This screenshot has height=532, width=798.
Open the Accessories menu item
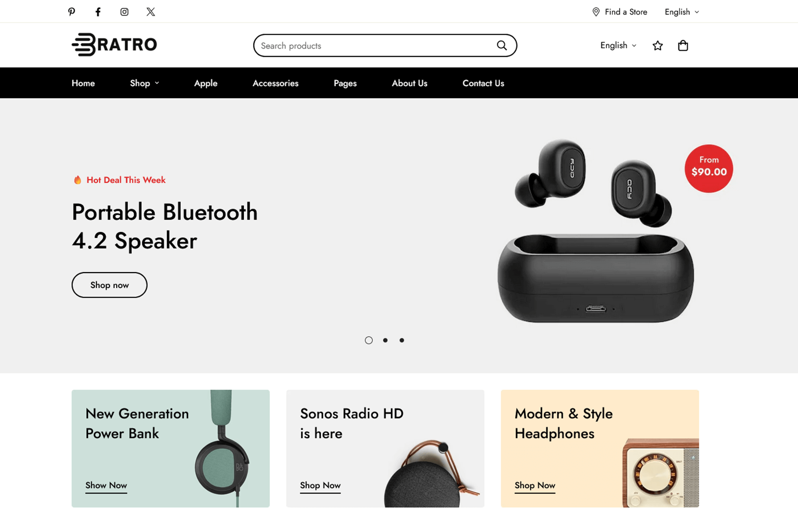275,83
